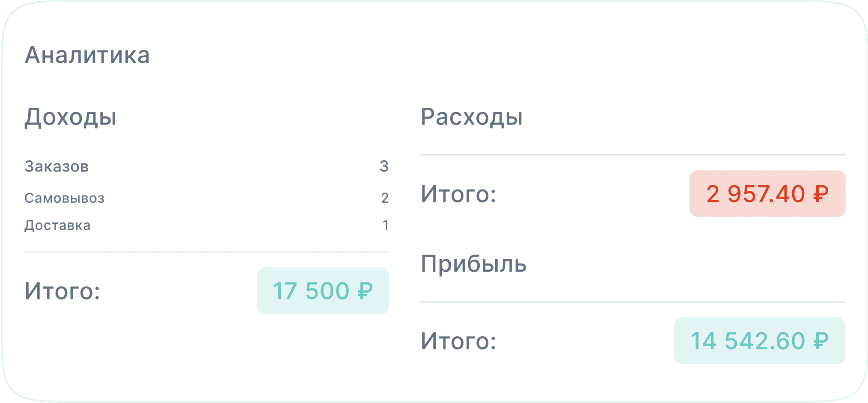Click the teal highlighted income amount box
This screenshot has height=403, width=868.
tap(323, 291)
